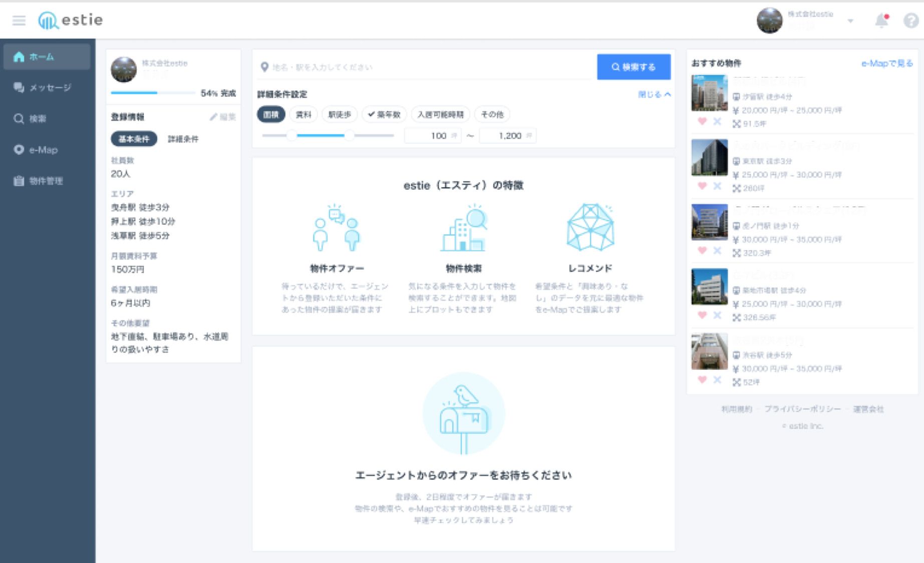Click the 20人 employee count value

click(x=121, y=174)
